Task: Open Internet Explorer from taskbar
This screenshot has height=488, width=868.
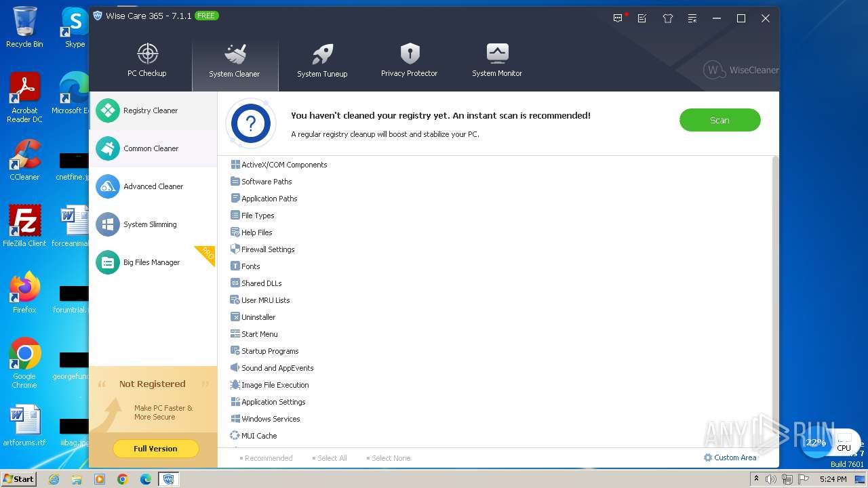Action: (54, 479)
